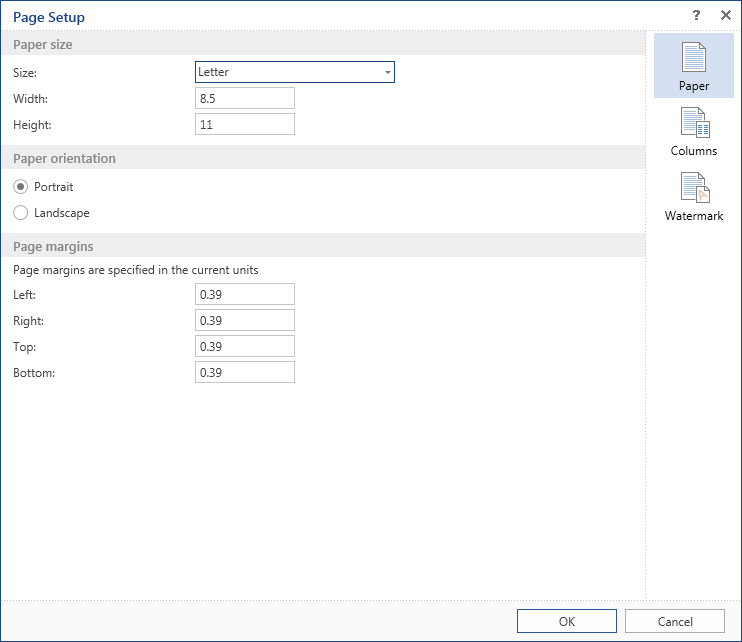Select Portrait orientation
742x642 pixels.
[x=21, y=187]
